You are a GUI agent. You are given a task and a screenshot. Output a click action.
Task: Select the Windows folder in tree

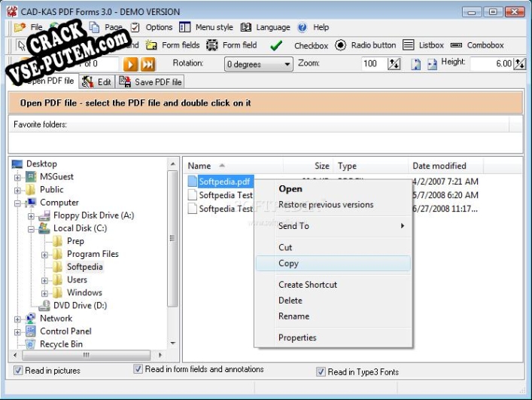[x=84, y=292]
